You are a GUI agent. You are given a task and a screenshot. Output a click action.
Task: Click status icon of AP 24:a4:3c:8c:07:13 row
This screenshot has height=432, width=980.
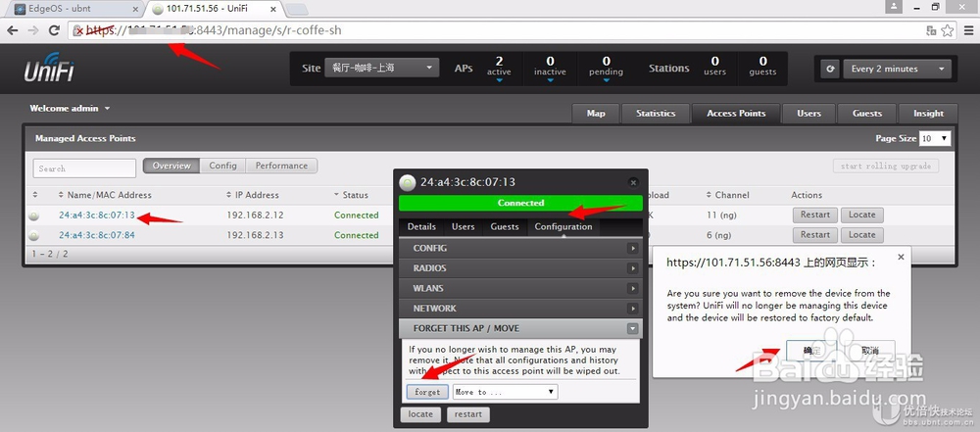point(33,216)
